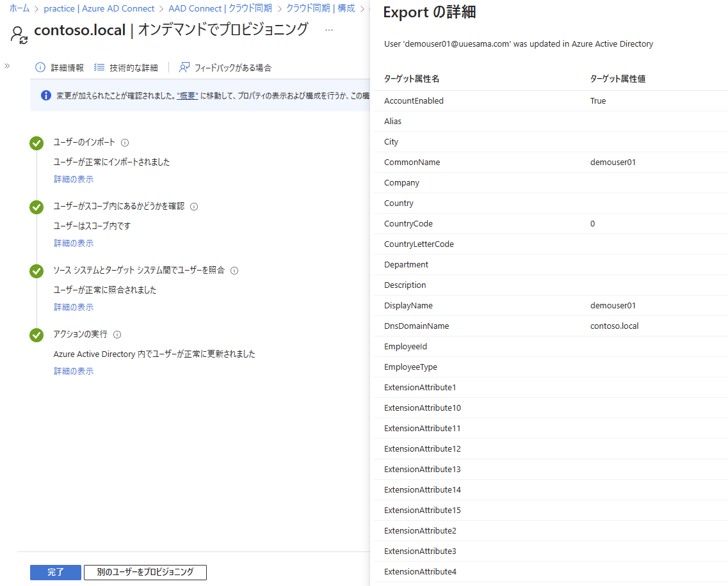728x586 pixels.
Task: Click the 完了 button
Action: [x=56, y=573]
